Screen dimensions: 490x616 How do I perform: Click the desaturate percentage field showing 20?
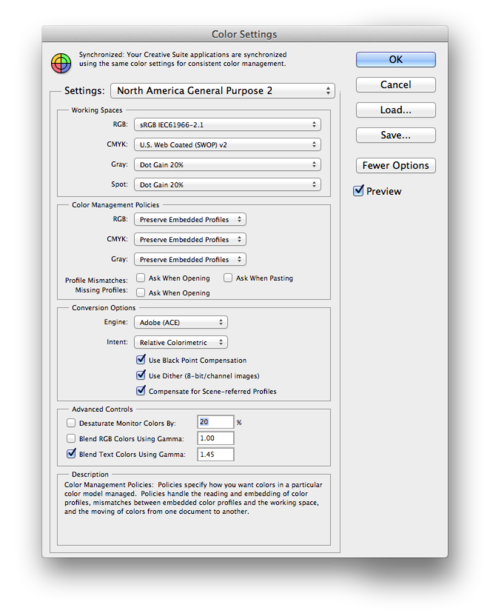215,422
